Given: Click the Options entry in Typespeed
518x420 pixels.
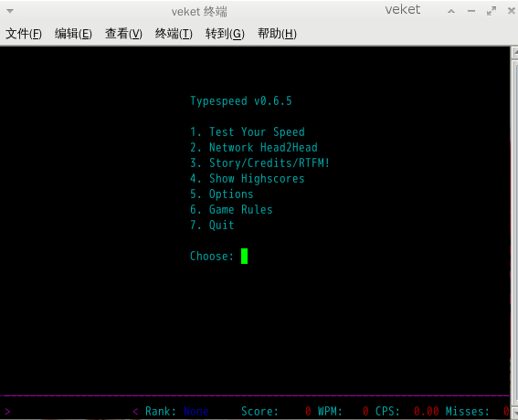Looking at the screenshot, I should [222, 194].
